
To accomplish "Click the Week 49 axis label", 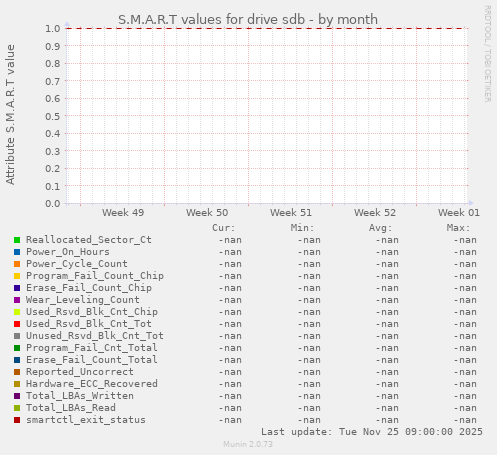I will click(123, 213).
